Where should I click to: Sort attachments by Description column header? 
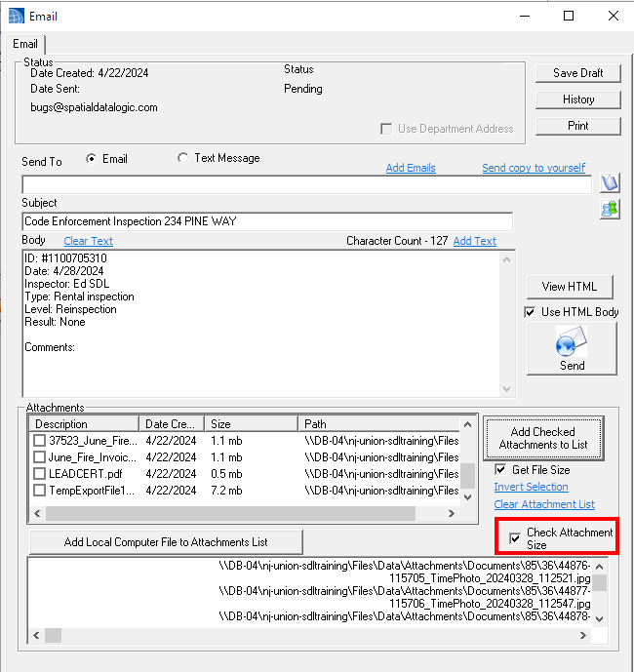click(84, 424)
